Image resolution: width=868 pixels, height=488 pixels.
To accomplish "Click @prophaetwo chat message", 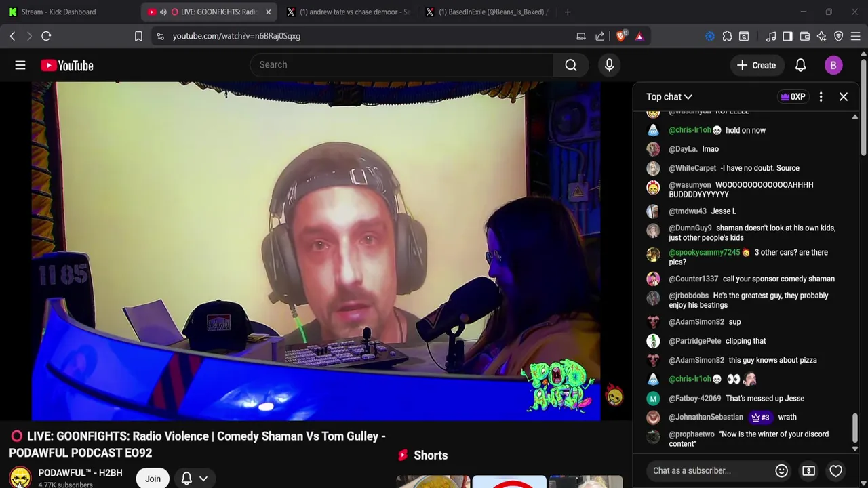I will click(x=746, y=439).
